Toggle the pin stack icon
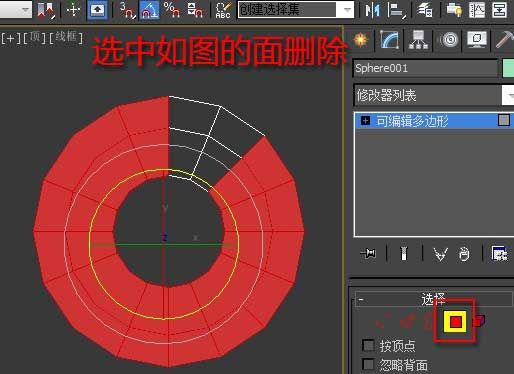This screenshot has width=514, height=374. (368, 254)
